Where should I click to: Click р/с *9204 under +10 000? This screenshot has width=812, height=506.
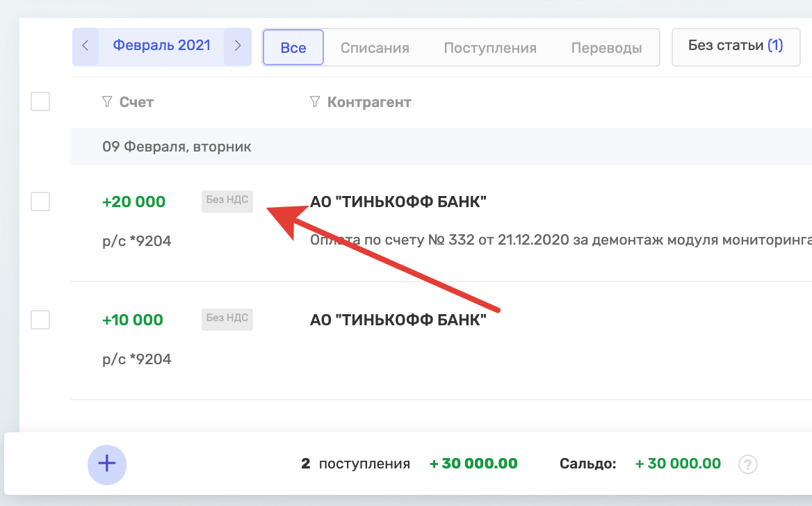(137, 359)
